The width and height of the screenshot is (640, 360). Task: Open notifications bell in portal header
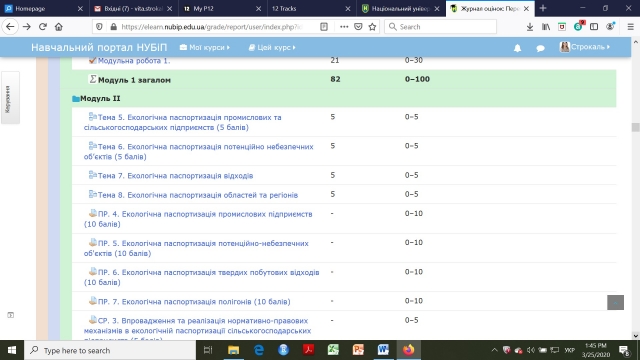[x=518, y=48]
